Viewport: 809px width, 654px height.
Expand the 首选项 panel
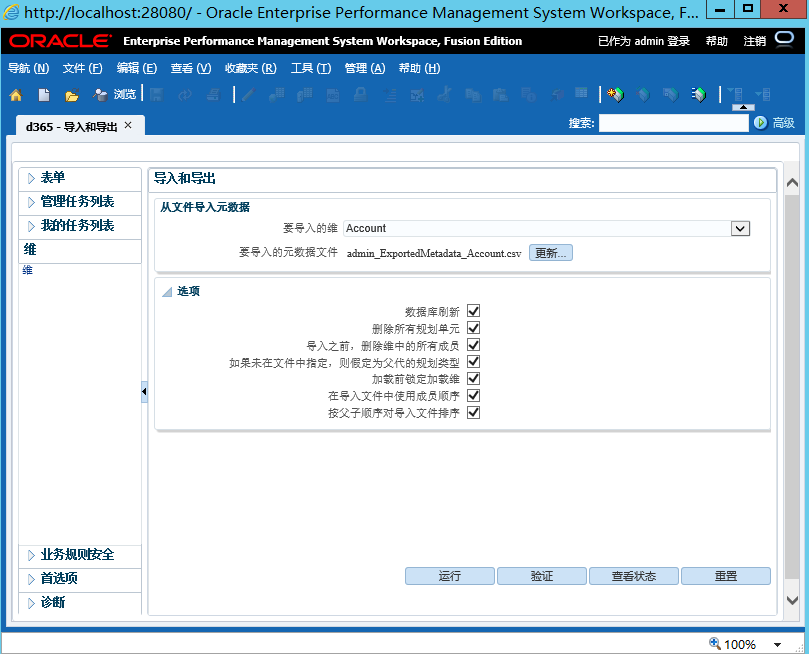pos(31,579)
